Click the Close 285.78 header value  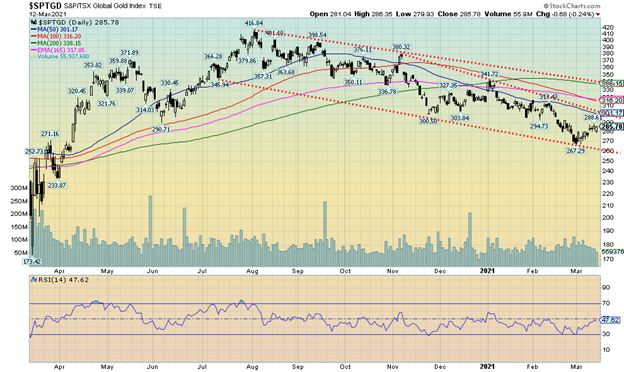[x=459, y=14]
